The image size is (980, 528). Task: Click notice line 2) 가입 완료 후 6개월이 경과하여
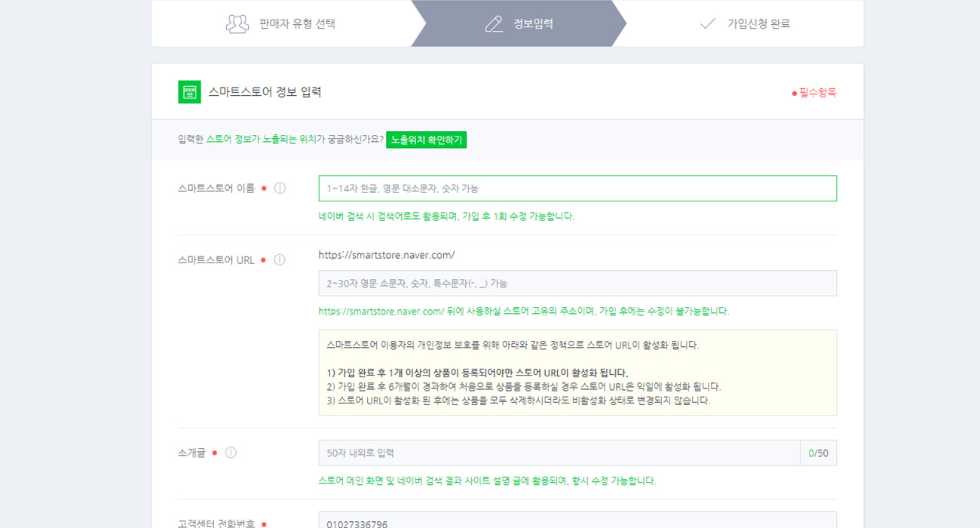(524, 386)
